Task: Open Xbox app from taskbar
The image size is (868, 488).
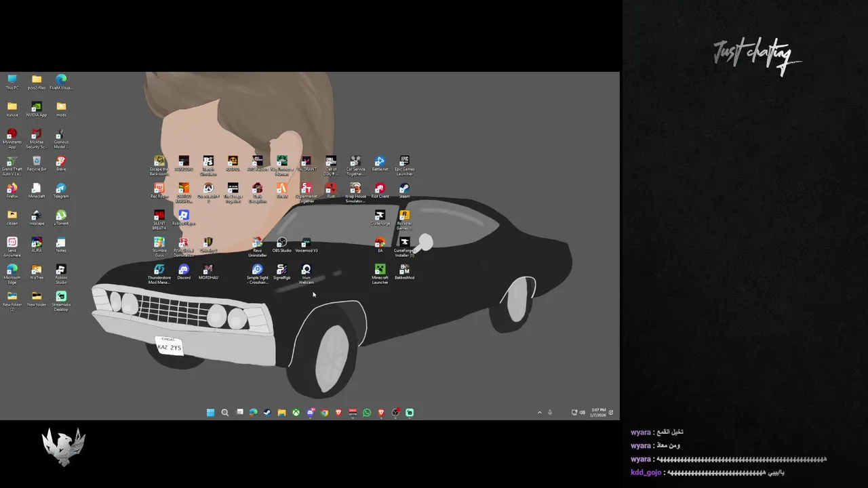Action: (296, 412)
